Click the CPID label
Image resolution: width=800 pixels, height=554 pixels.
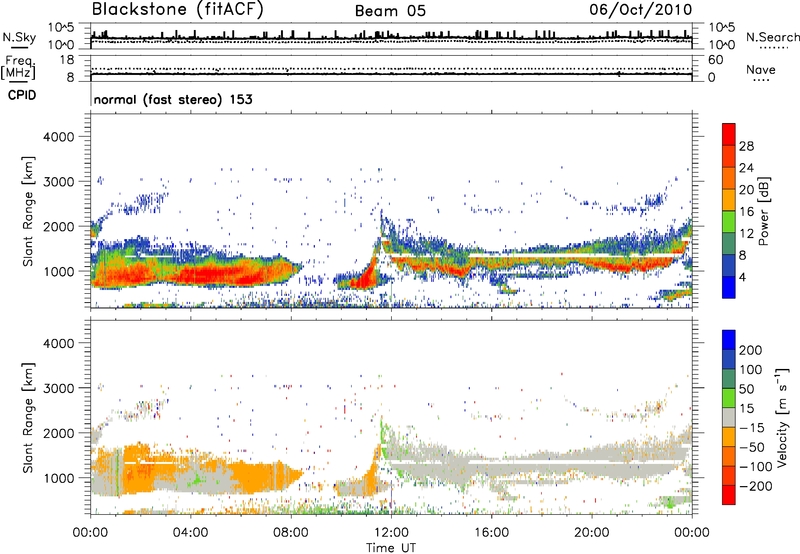(x=22, y=95)
